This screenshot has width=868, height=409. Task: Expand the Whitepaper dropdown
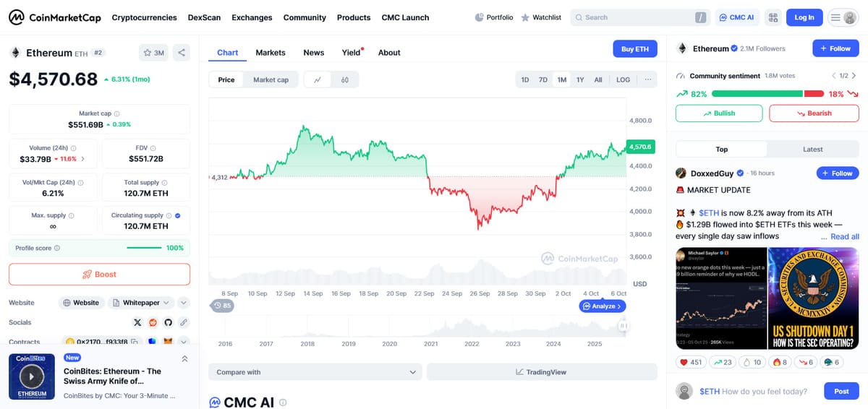(x=141, y=303)
